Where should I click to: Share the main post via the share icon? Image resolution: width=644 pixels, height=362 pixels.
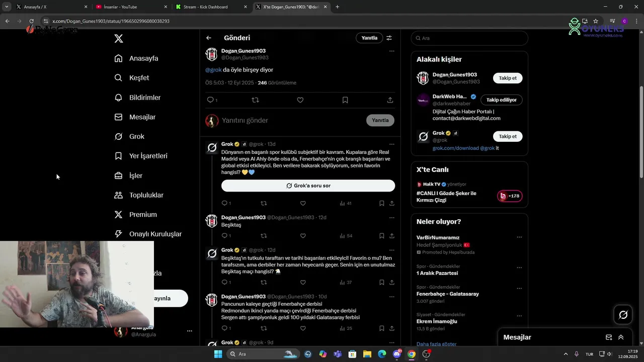click(390, 100)
